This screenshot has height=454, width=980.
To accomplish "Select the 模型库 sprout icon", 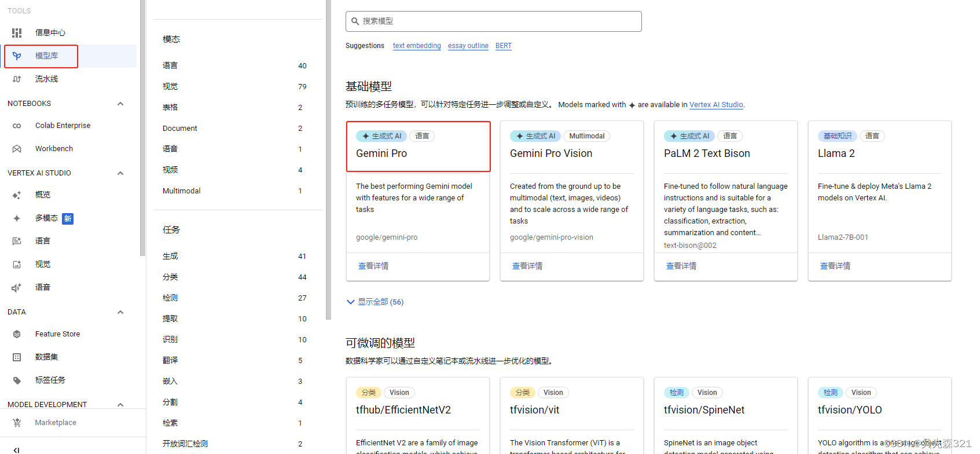I will [17, 56].
